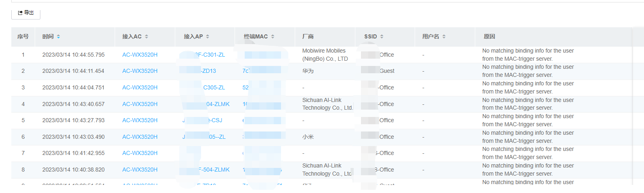Click the sort icon next to 用户名
Screen dimensions: 644x193
tap(444, 36)
